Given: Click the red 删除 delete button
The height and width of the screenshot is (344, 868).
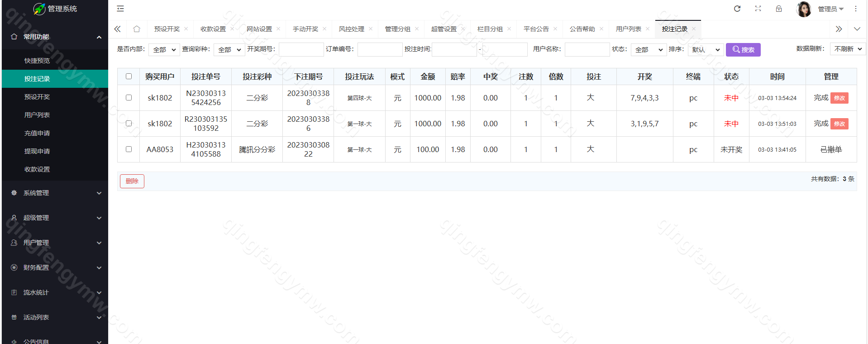Looking at the screenshot, I should point(132,181).
